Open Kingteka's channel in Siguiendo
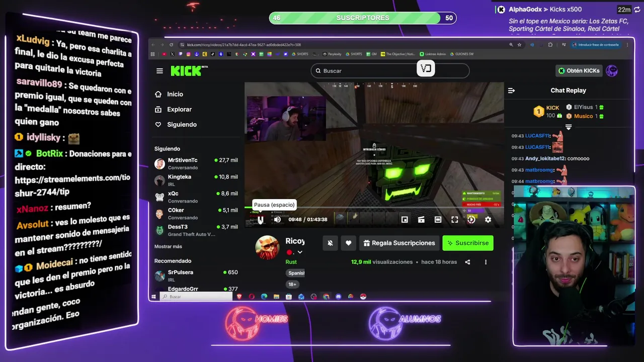This screenshot has width=644, height=362. pos(196,180)
